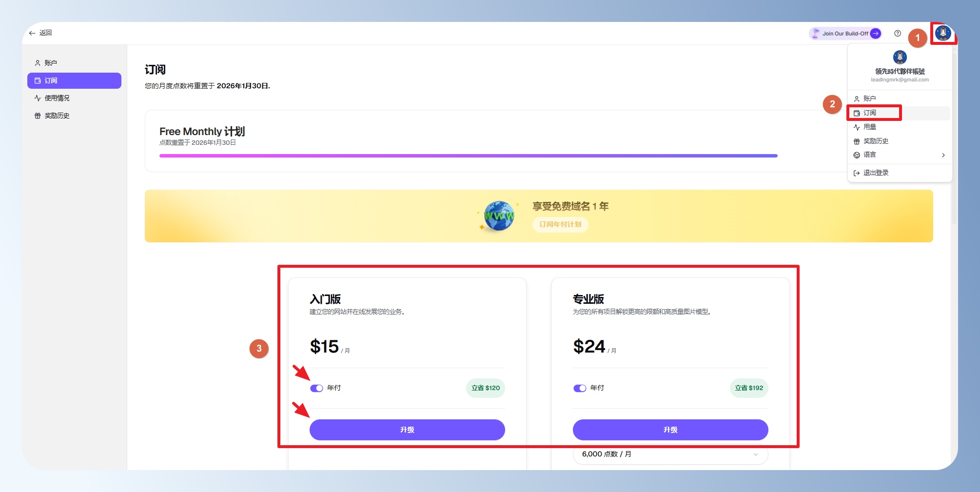
Task: Select 用量 in the account dropdown menu
Action: point(870,127)
